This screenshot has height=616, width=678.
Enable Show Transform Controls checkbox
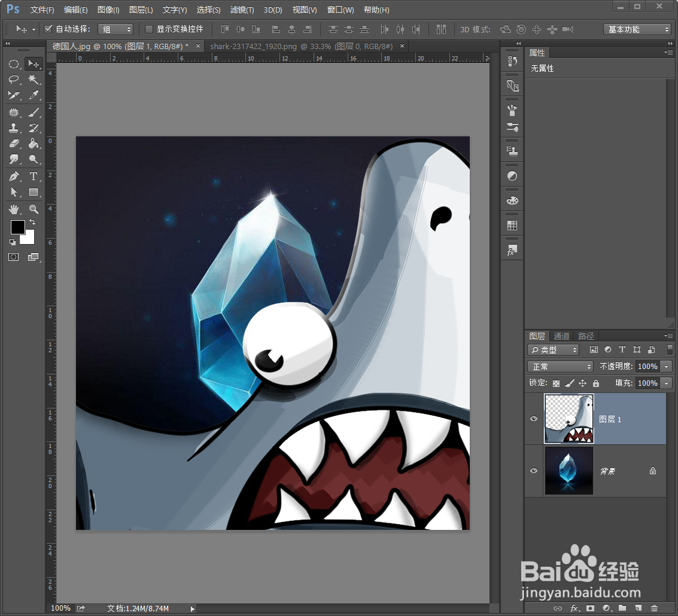pyautogui.click(x=149, y=29)
